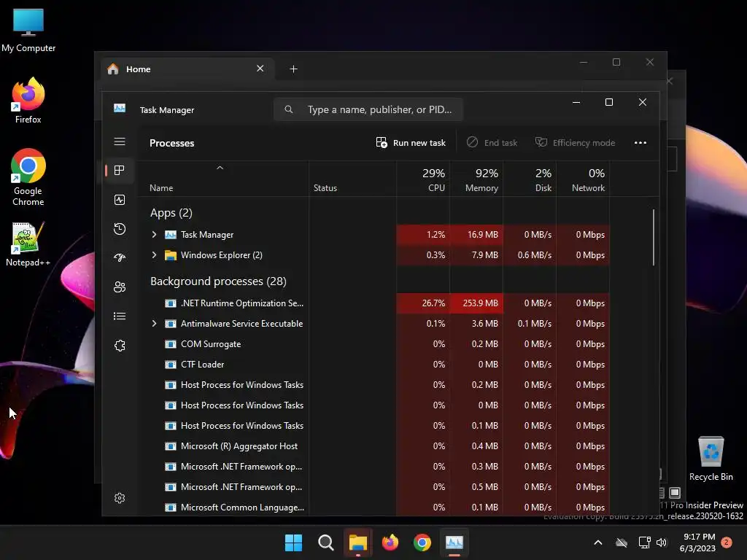Open the clock showing 9:17 PM
This screenshot has height=560, width=747.
tap(698, 542)
